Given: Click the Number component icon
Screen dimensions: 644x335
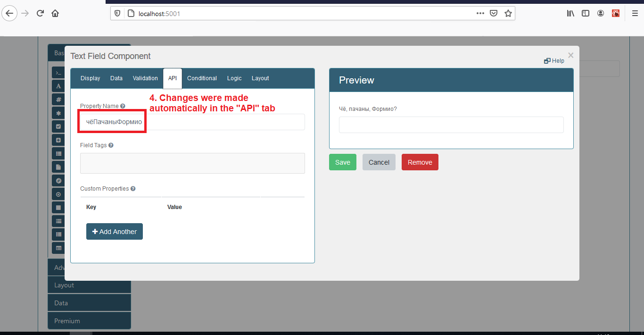Looking at the screenshot, I should pos(58,99).
